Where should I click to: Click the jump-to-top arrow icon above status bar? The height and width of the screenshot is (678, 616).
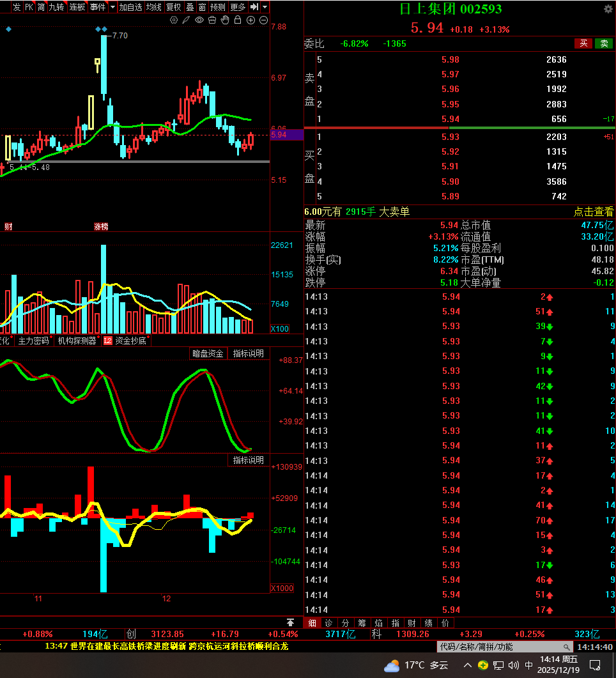pyautogui.click(x=291, y=622)
